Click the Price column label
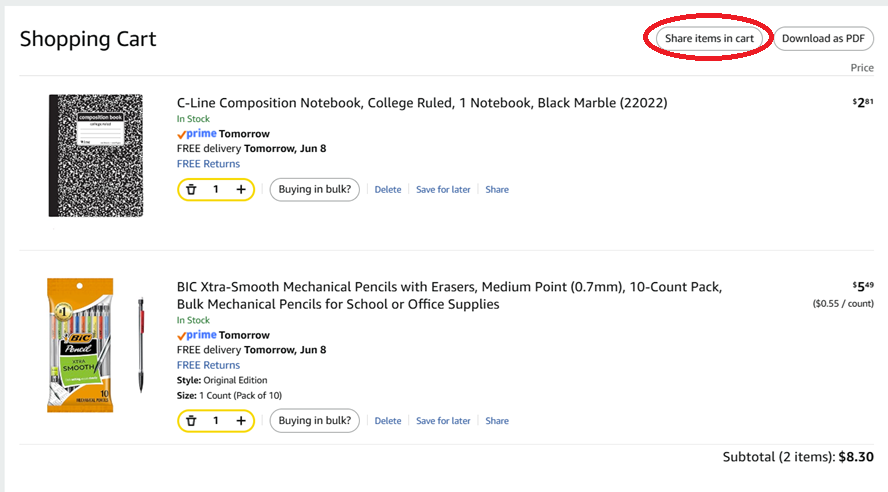 [862, 68]
